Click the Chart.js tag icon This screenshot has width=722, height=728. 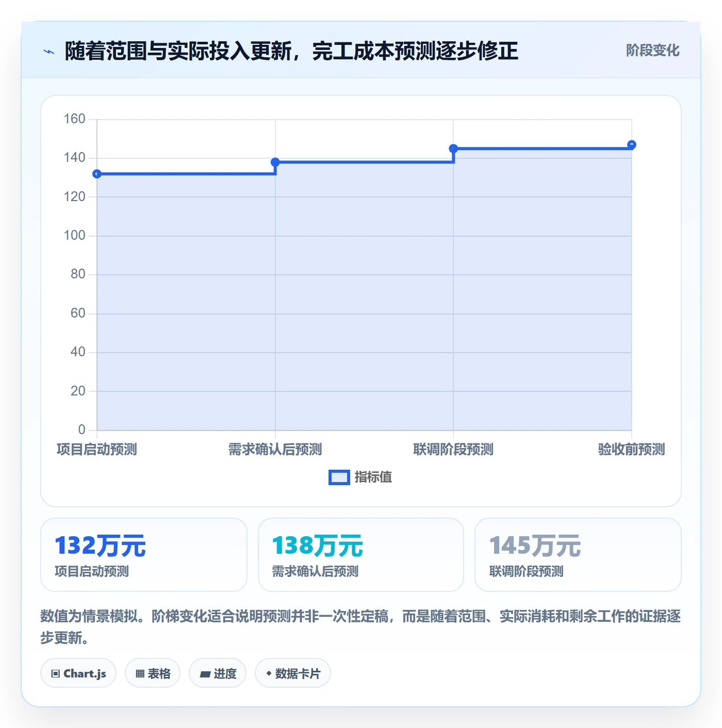[x=56, y=673]
